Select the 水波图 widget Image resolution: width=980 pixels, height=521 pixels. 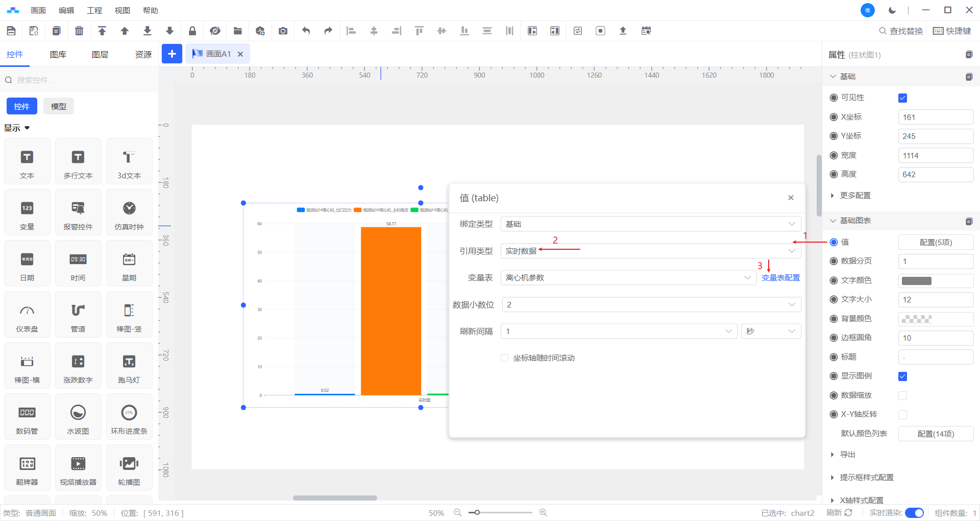tap(78, 417)
